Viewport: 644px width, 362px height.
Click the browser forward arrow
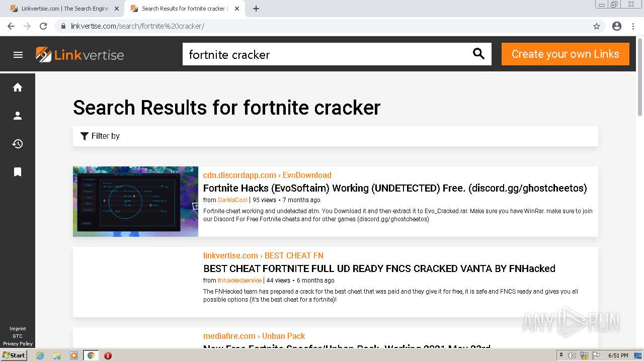click(x=27, y=26)
